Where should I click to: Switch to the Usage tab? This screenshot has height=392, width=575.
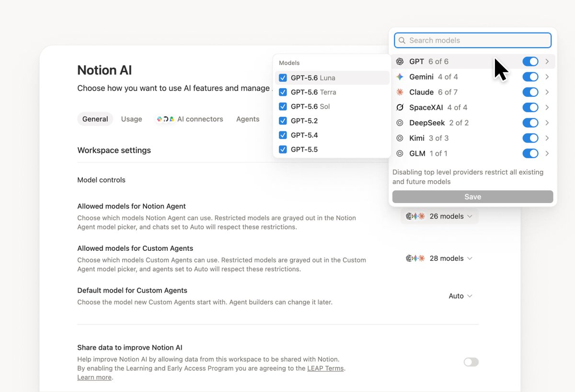[131, 119]
